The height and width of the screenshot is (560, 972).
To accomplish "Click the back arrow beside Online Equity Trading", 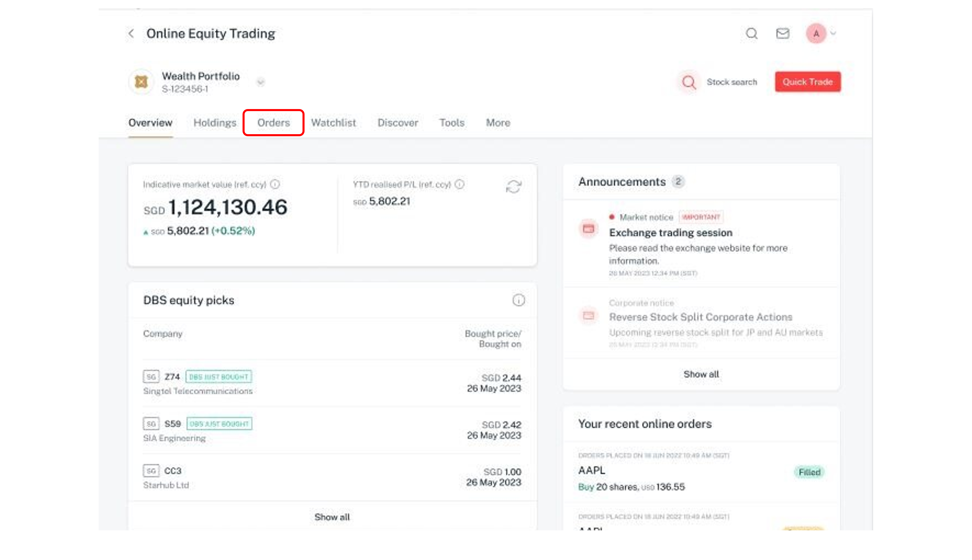I will click(x=131, y=33).
